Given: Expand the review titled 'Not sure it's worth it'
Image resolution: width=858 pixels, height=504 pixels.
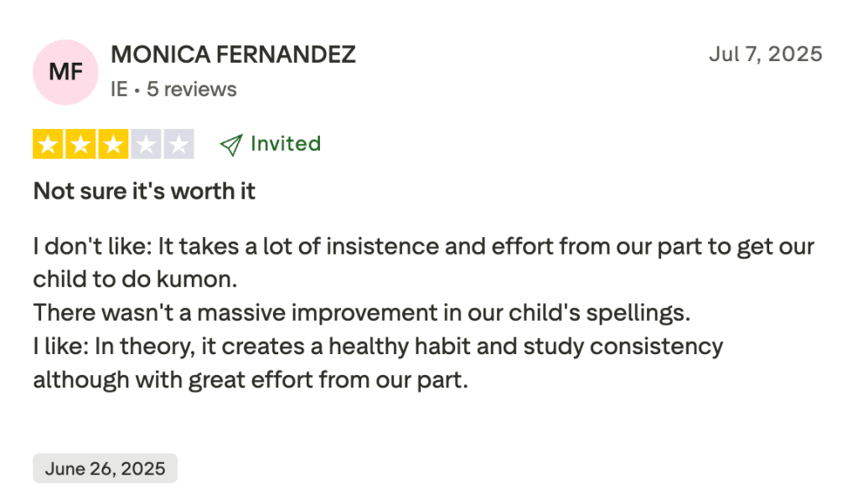Looking at the screenshot, I should coord(143,191).
